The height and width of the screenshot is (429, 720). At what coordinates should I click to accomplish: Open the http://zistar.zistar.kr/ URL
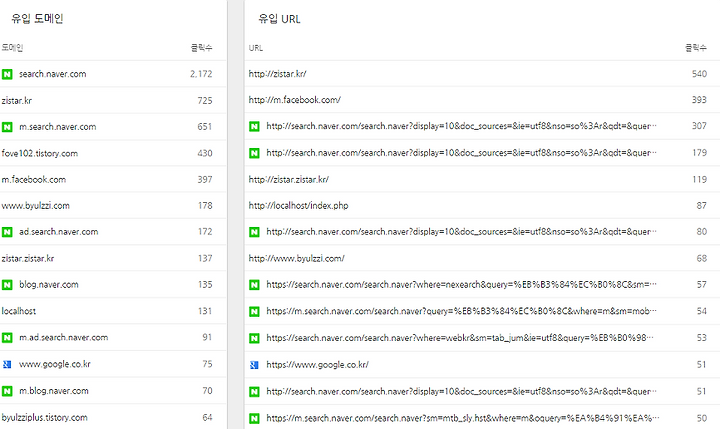coord(288,180)
